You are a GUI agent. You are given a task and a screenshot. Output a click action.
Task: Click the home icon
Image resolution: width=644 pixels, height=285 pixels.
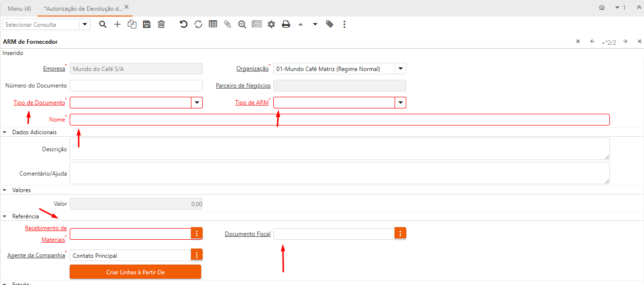coord(602,8)
